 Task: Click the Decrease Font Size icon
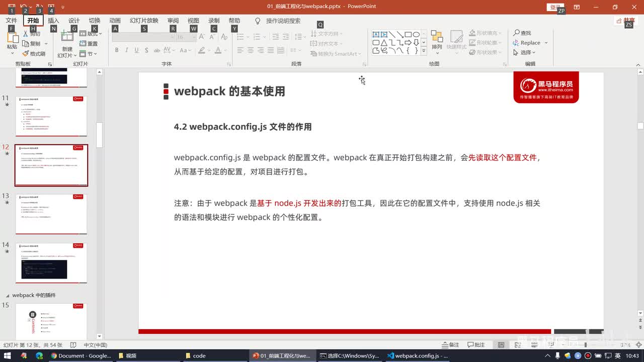coord(212,37)
